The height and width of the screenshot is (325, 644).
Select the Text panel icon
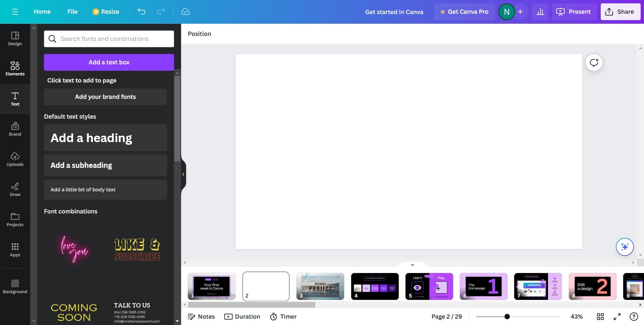[x=15, y=99]
